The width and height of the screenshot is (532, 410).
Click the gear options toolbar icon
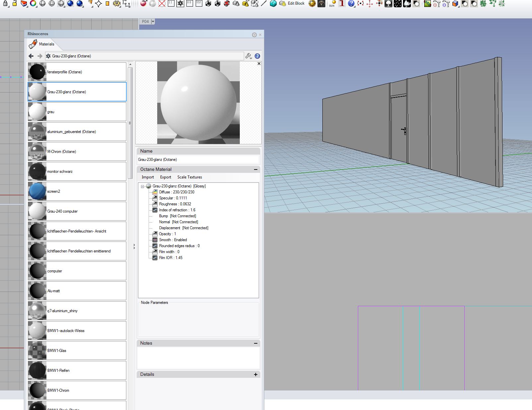coord(116,4)
